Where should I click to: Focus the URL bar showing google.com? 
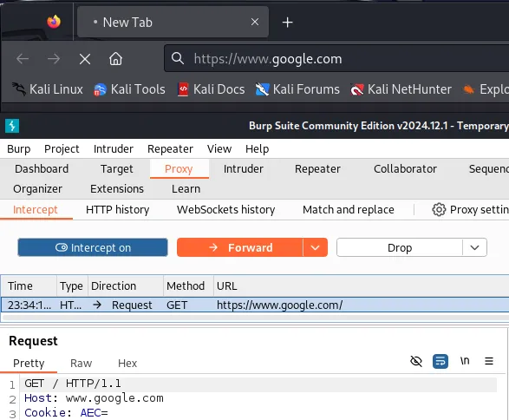point(336,59)
